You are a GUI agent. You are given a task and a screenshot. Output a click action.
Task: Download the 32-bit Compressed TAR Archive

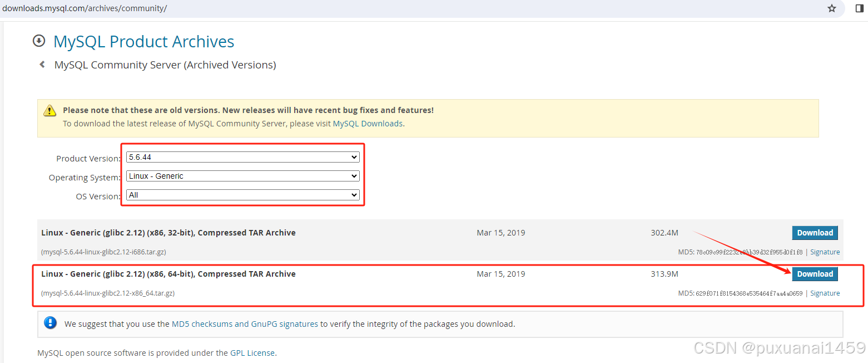pos(815,233)
